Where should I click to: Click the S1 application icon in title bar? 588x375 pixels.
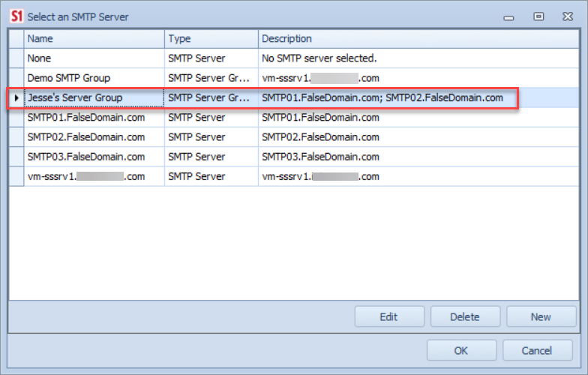tap(16, 16)
